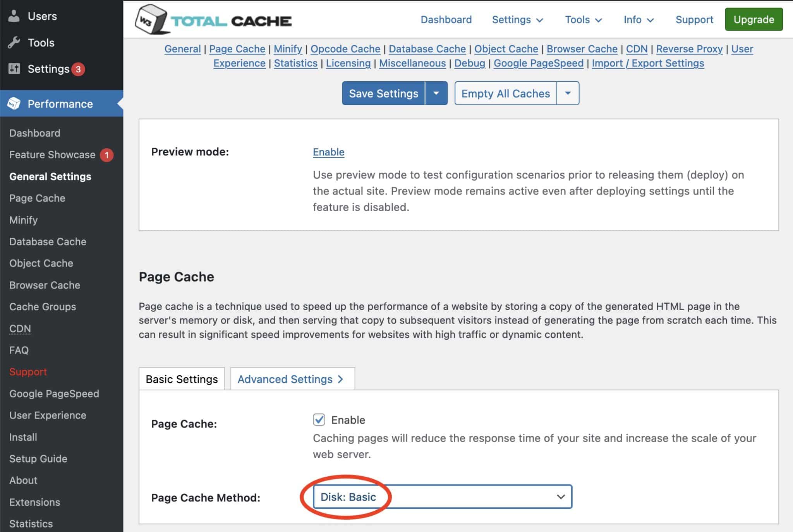Uncheck the Page Cache Enable checkbox
793x532 pixels.
320,420
